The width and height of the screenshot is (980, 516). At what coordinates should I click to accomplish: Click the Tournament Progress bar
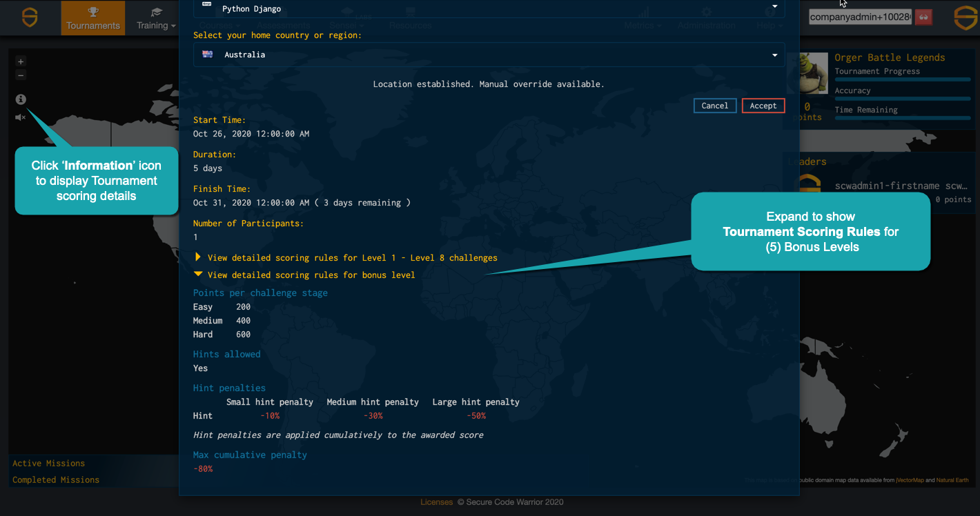click(903, 79)
